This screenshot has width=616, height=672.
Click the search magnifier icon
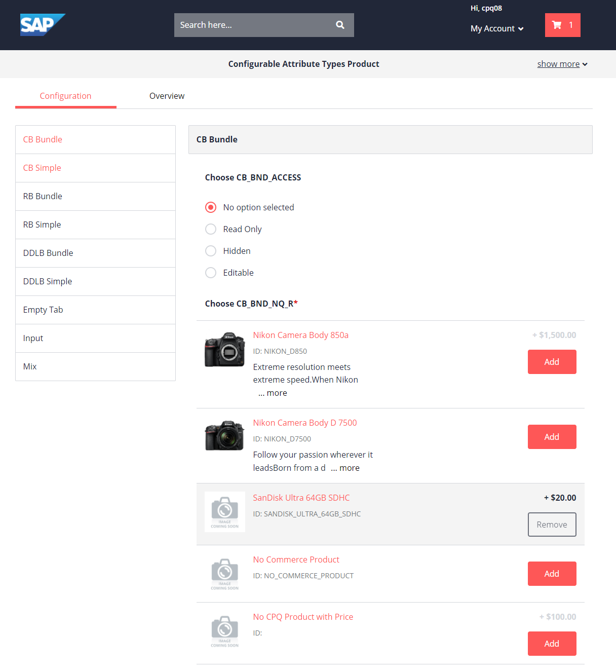[340, 24]
